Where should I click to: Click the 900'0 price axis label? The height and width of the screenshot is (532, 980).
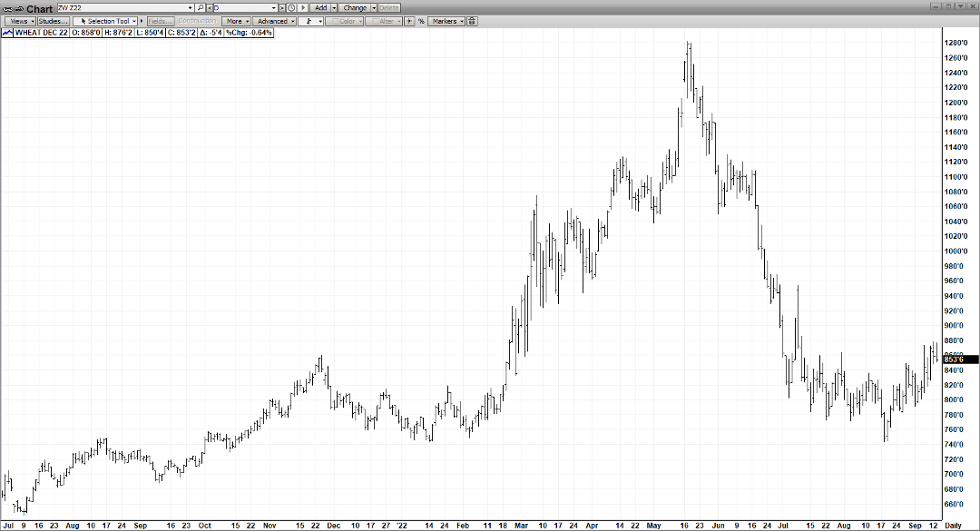(955, 326)
